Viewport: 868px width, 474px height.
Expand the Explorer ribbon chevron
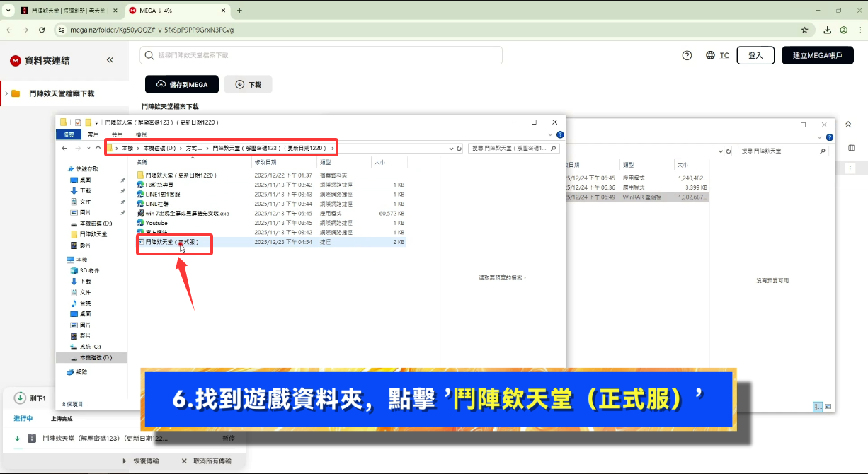(551, 134)
